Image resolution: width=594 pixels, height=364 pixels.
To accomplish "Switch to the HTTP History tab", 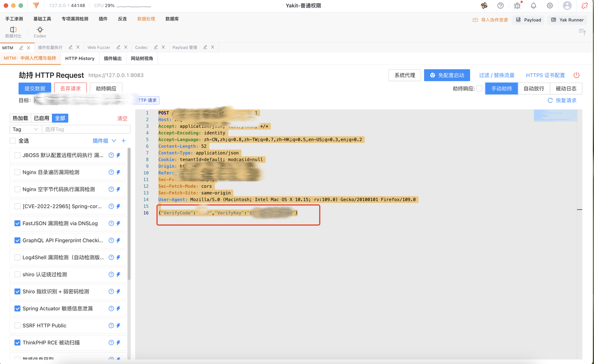I will click(80, 58).
